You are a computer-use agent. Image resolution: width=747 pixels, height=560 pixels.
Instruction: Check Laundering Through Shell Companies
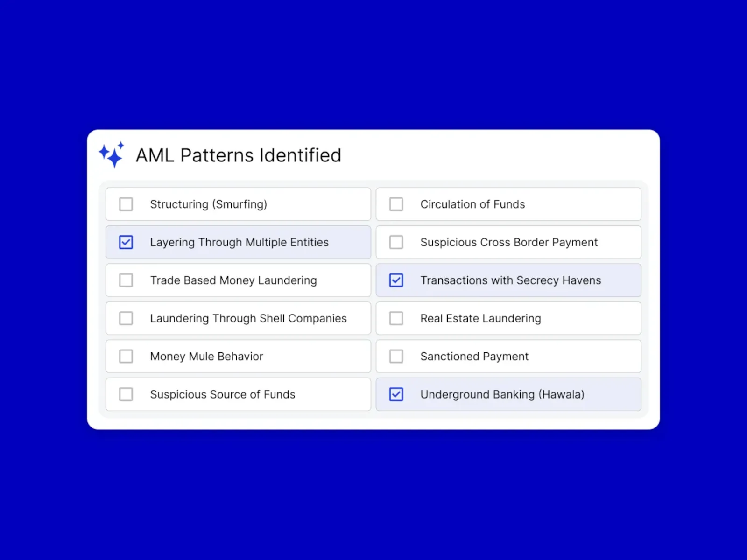(126, 318)
